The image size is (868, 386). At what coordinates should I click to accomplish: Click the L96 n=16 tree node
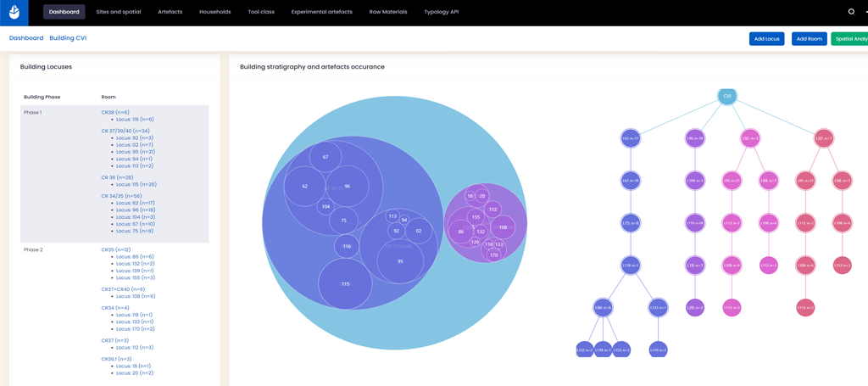tap(695, 138)
